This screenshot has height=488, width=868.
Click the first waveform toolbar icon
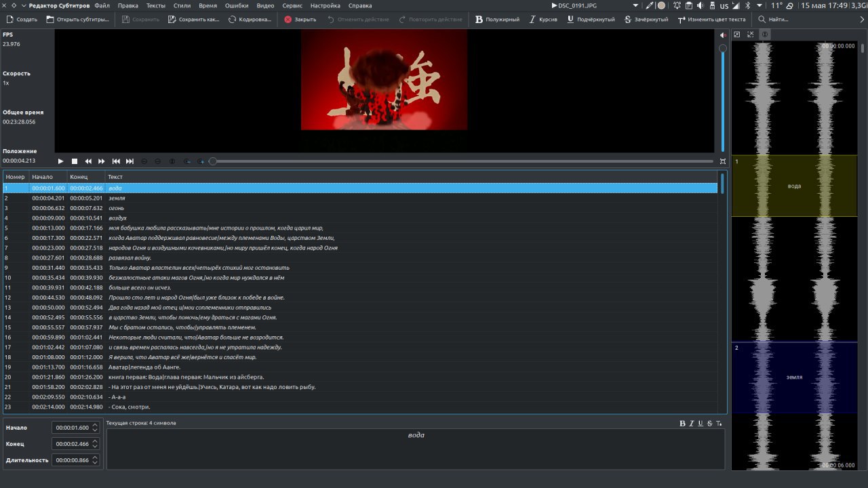pos(738,34)
